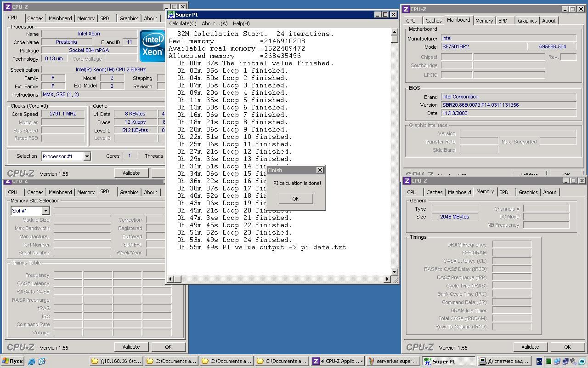The image size is (588, 368).
Task: Click the second quick launch icon beside Internet Explorer
Action: (x=42, y=362)
